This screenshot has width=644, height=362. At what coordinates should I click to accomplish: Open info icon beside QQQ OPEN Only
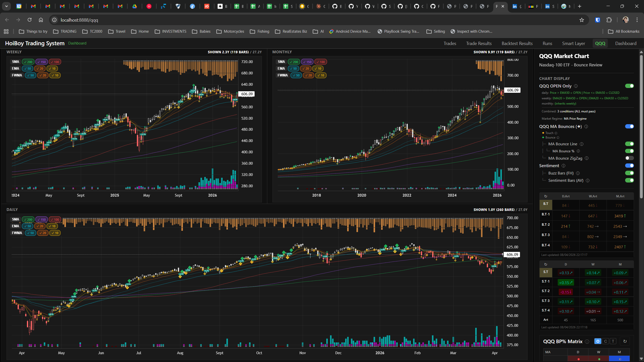click(x=576, y=86)
